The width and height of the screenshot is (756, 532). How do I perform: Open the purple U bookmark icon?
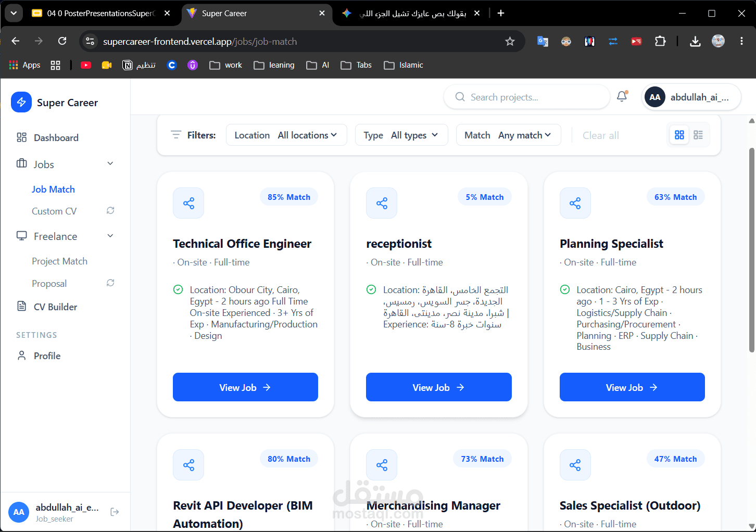[x=193, y=65]
